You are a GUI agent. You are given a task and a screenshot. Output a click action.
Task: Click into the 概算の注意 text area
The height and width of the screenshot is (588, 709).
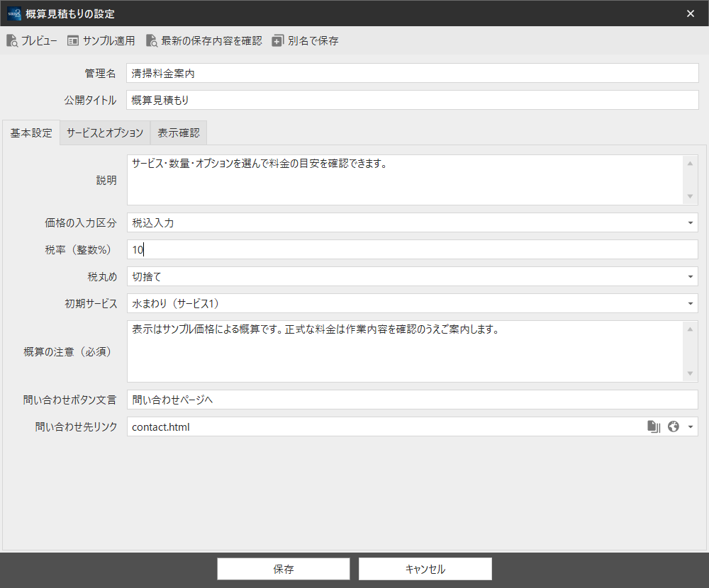[405, 351]
